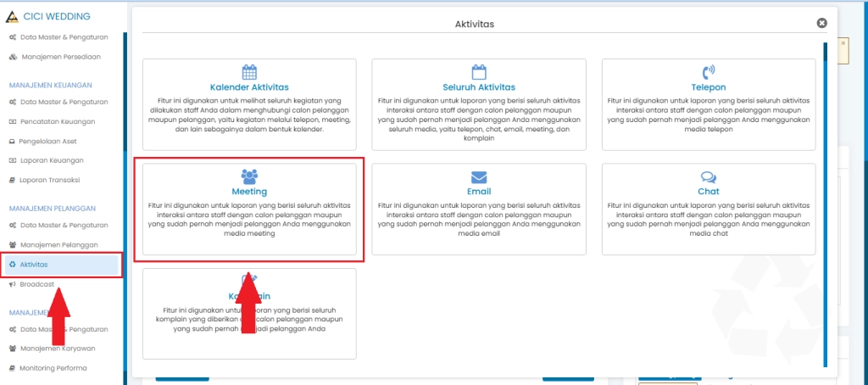Close the Aktivitas dialog with X

(821, 24)
